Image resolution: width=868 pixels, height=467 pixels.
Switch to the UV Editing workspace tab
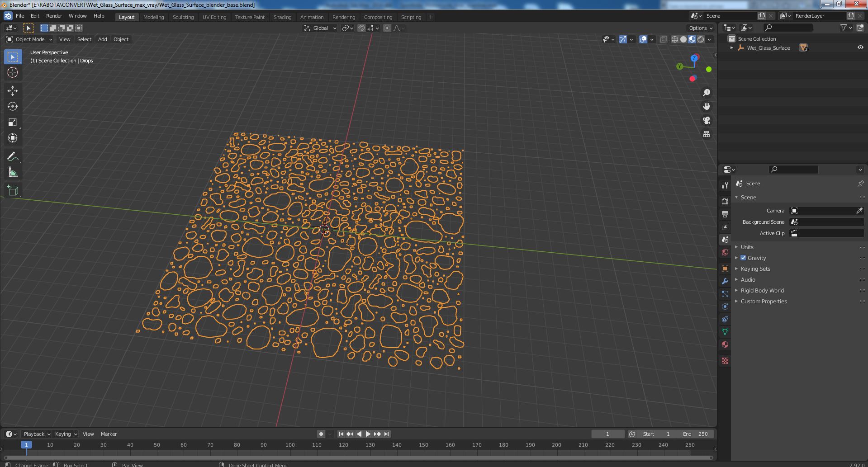pos(214,17)
